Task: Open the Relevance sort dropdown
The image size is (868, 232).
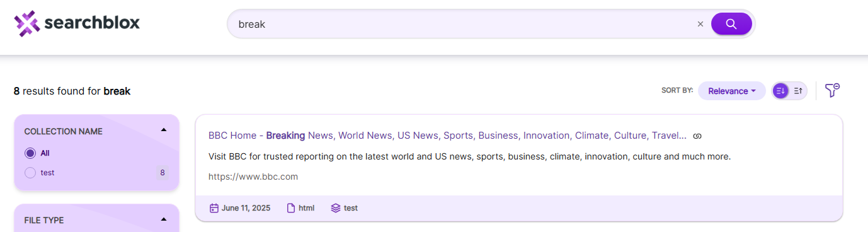Action: pyautogui.click(x=731, y=91)
